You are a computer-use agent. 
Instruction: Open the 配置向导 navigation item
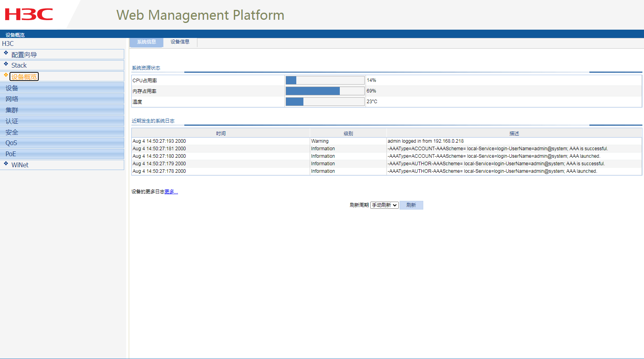pyautogui.click(x=24, y=55)
